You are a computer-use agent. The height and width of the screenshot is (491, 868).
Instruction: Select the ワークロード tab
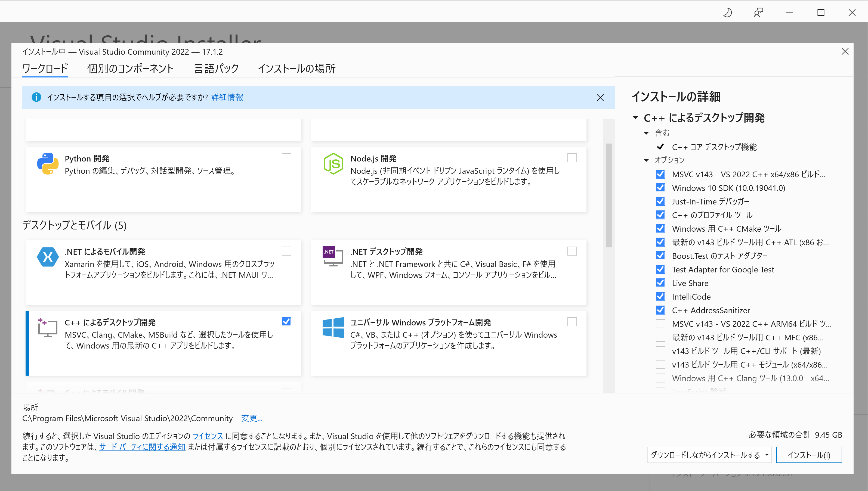click(45, 69)
